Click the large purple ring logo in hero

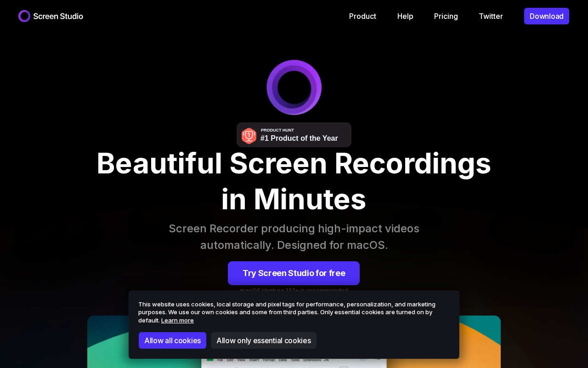(x=294, y=87)
